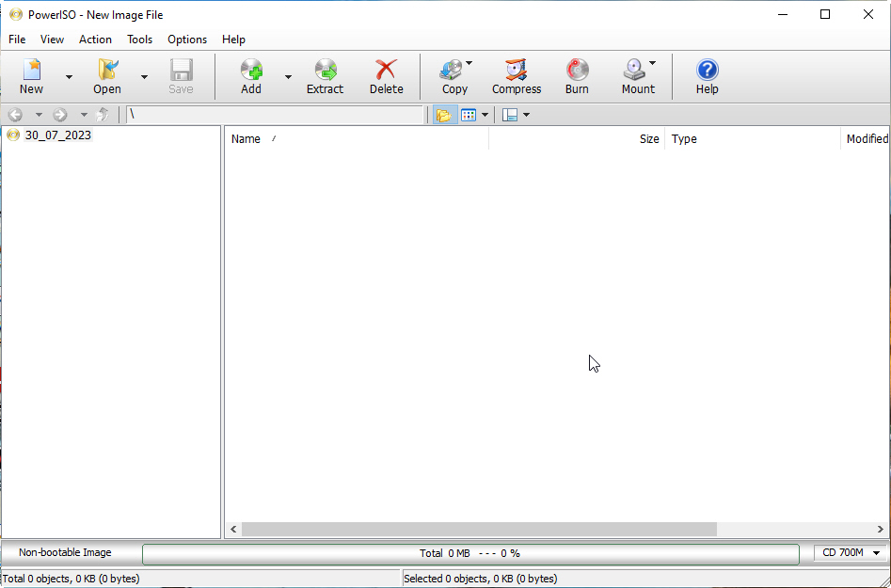Sort by the Modified column header
Image resolution: width=891 pixels, height=588 pixels.
click(x=866, y=138)
